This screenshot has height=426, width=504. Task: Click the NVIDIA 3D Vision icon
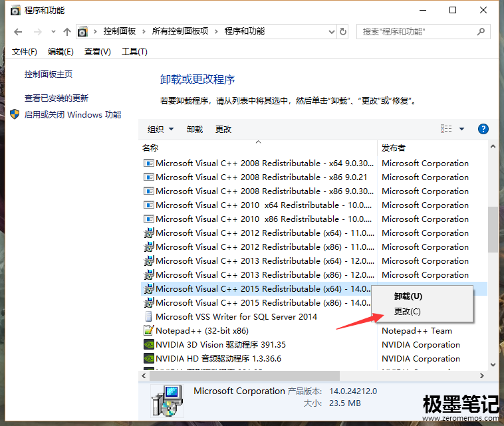coord(149,344)
